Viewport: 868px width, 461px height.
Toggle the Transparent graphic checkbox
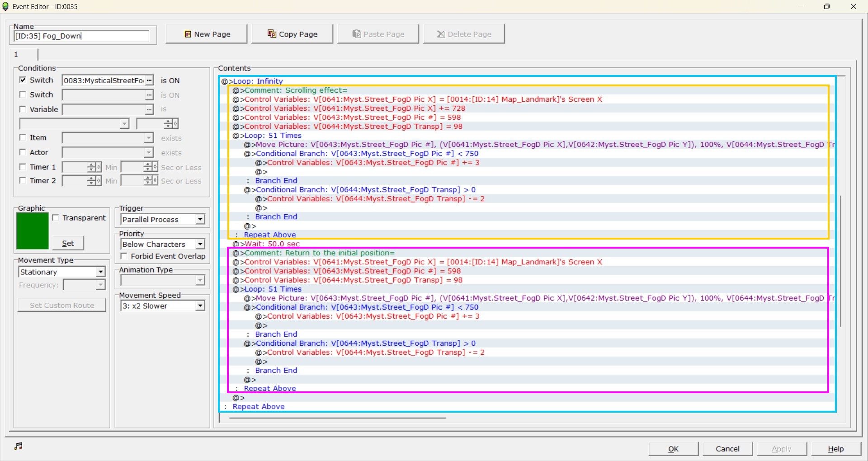click(56, 218)
